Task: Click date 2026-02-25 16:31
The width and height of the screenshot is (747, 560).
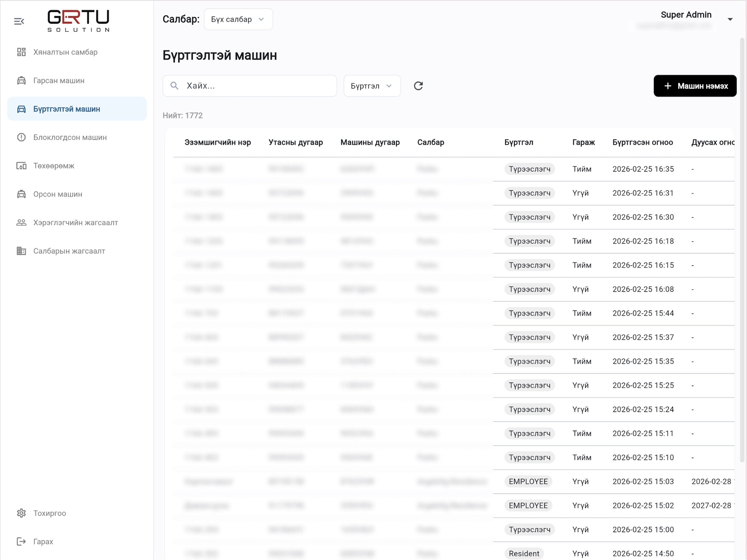Action: pyautogui.click(x=643, y=193)
